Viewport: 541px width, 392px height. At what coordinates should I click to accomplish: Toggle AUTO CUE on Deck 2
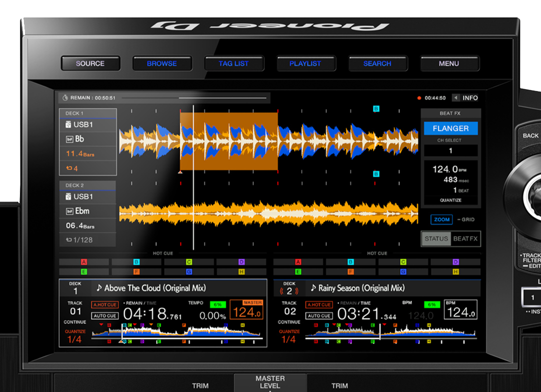(x=319, y=316)
